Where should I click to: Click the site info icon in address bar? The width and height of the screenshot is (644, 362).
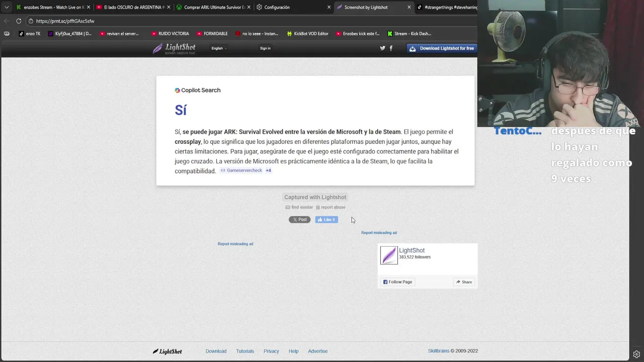[31, 21]
